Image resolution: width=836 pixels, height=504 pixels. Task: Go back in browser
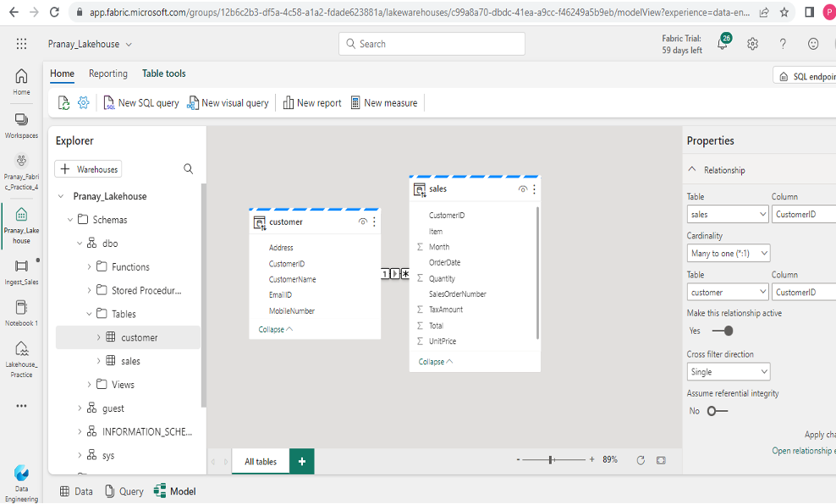pyautogui.click(x=14, y=12)
